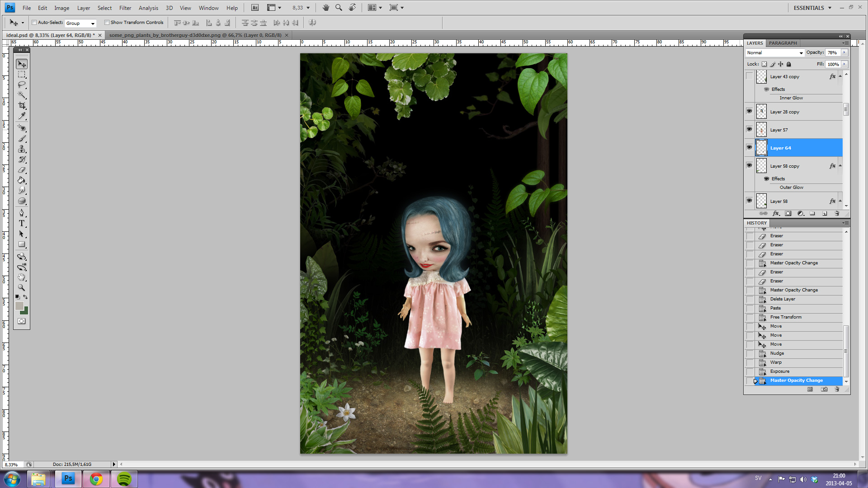Select the Horizontal Type tool
Screen dimensions: 868x488
point(22,223)
